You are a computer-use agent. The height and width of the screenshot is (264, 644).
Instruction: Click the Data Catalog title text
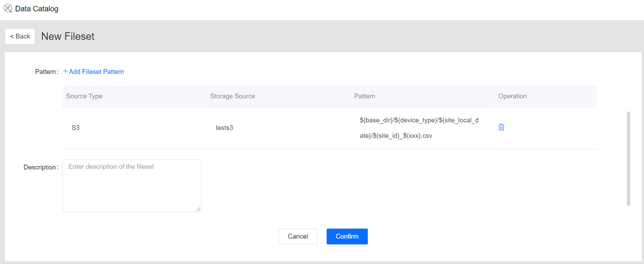coord(37,9)
